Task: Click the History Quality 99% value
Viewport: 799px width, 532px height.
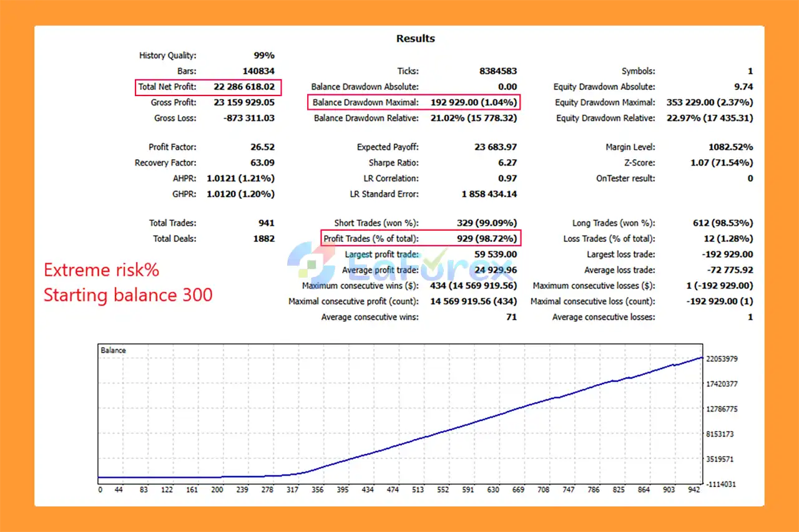Action: [263, 56]
